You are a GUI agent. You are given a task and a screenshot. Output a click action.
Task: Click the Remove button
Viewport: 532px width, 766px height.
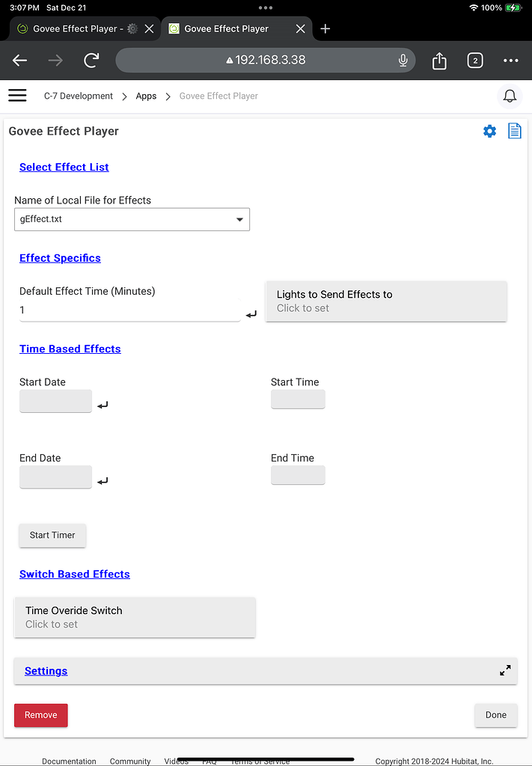[40, 715]
